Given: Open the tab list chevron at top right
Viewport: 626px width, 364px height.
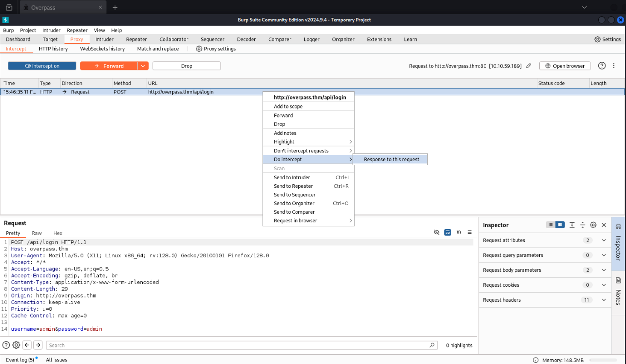Looking at the screenshot, I should tap(584, 7).
